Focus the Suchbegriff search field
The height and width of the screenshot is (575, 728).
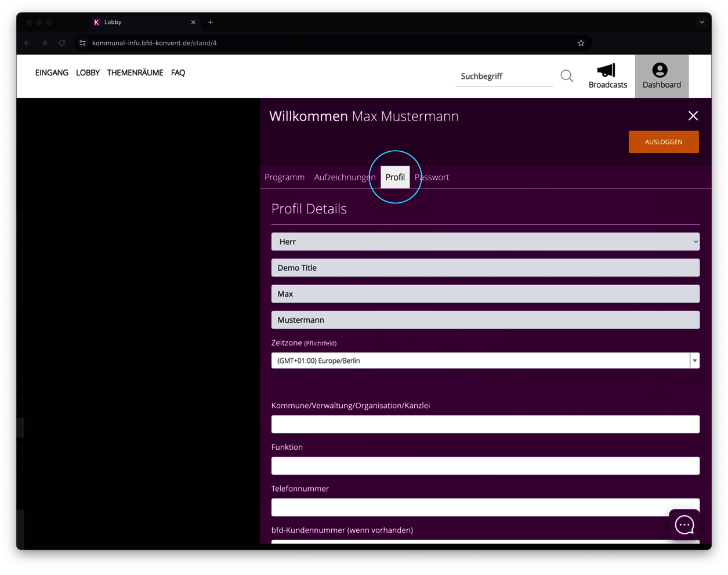point(504,76)
